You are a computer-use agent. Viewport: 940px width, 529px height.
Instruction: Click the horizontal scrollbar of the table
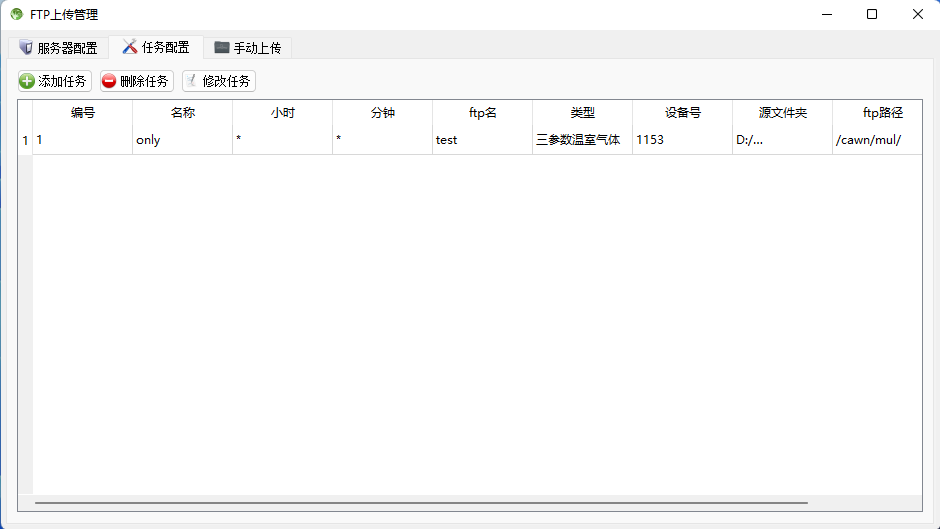click(421, 503)
